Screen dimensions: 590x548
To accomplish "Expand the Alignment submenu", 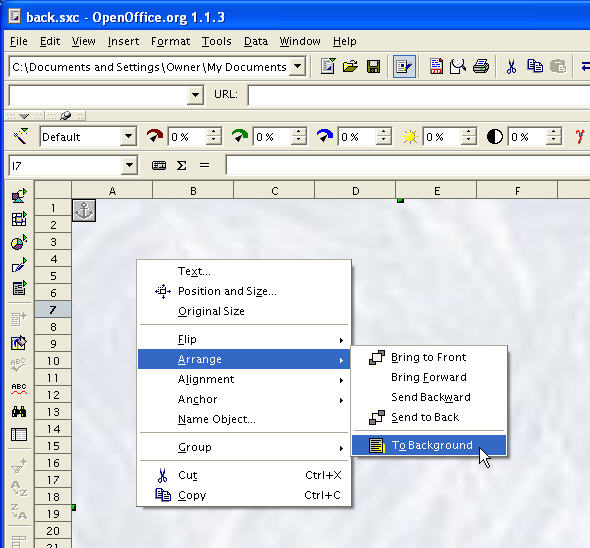I will pos(244,379).
